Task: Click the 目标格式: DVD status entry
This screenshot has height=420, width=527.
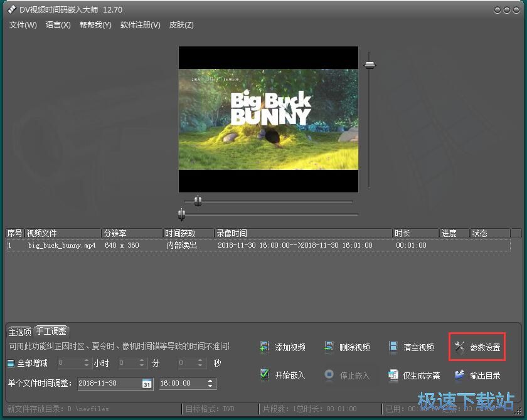Action: click(x=210, y=409)
